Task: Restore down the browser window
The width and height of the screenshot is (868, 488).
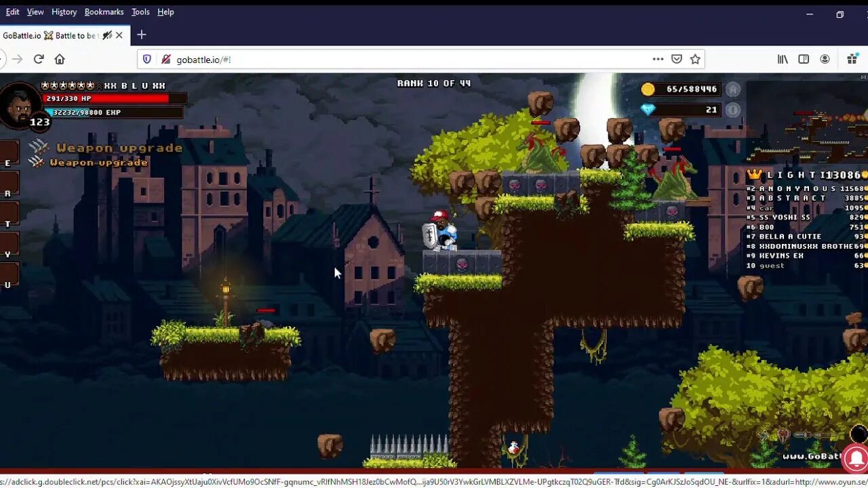Action: (840, 14)
